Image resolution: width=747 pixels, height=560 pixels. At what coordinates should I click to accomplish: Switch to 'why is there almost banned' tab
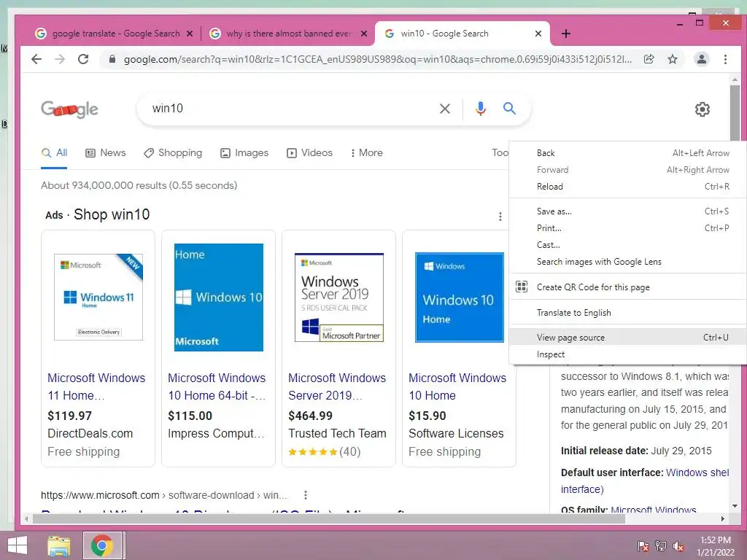click(287, 34)
